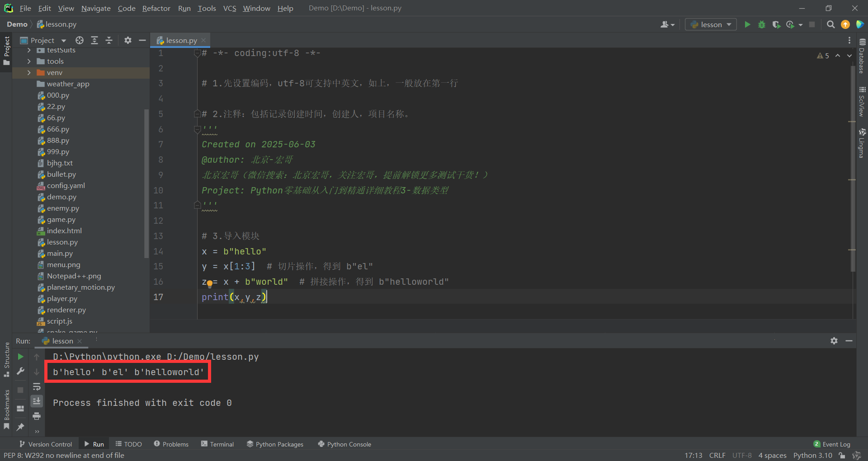Click the orange update arrow icon

845,24
